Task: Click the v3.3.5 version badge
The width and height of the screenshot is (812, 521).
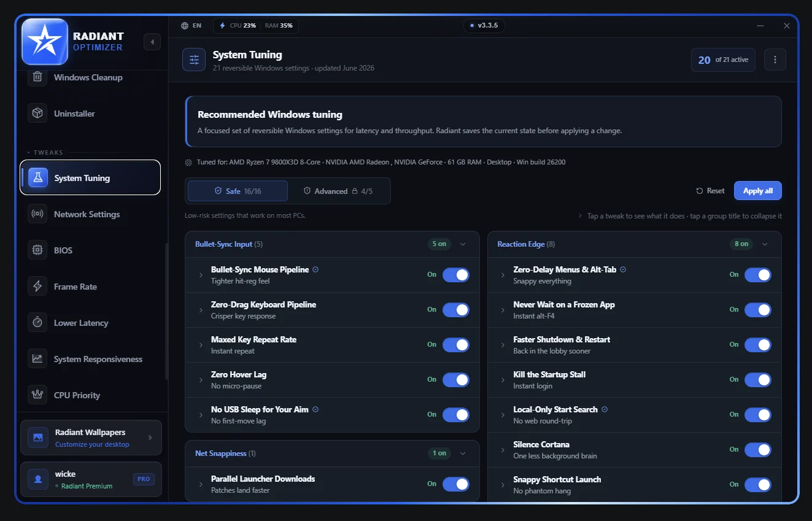Action: (484, 26)
